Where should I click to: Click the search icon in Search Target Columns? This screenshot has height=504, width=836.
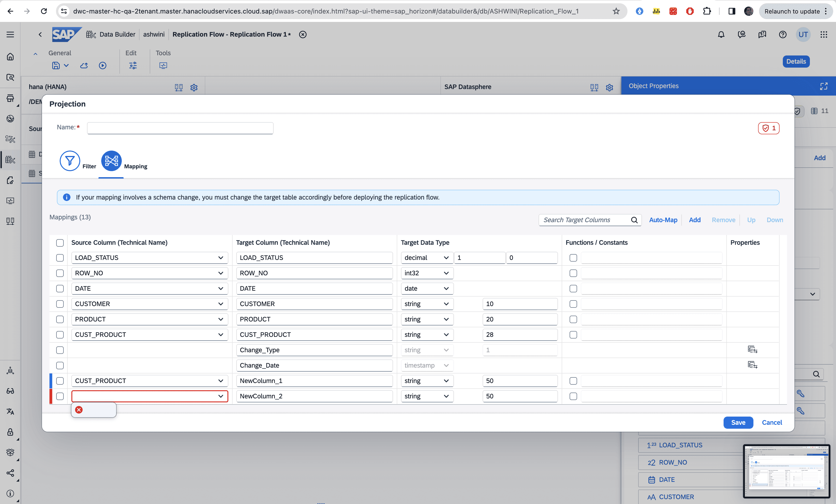634,220
